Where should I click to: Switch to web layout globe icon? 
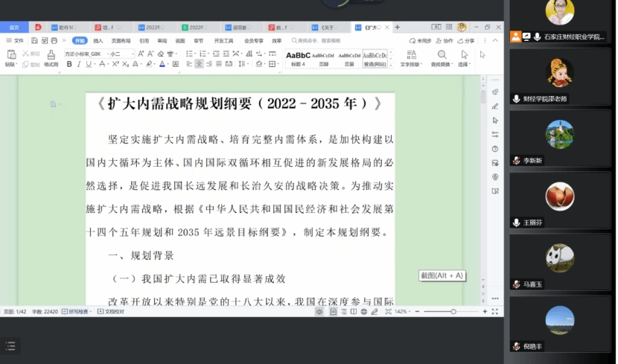click(x=364, y=312)
